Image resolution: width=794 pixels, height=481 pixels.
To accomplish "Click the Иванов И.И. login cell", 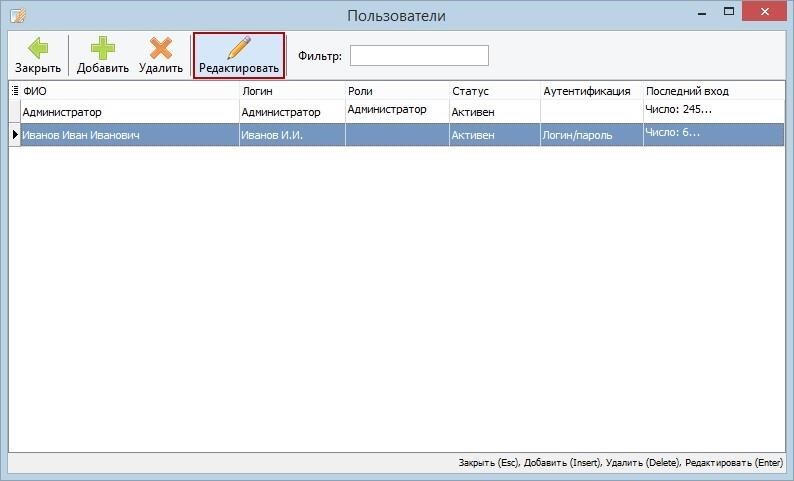I will [292, 135].
